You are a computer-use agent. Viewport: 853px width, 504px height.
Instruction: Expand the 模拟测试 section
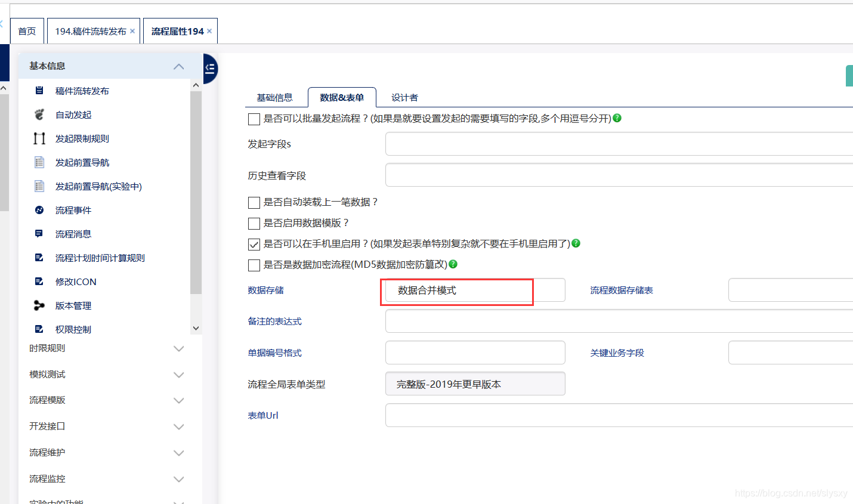[x=178, y=375]
